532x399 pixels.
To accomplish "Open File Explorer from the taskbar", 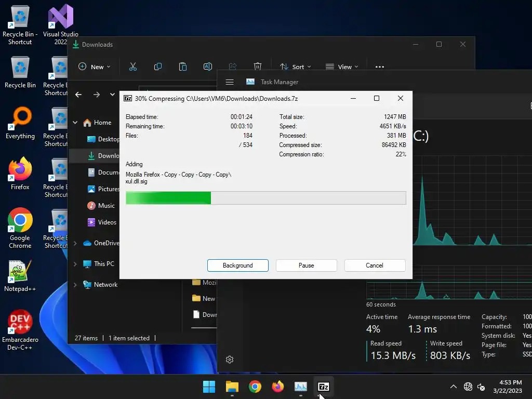I will coord(232,387).
